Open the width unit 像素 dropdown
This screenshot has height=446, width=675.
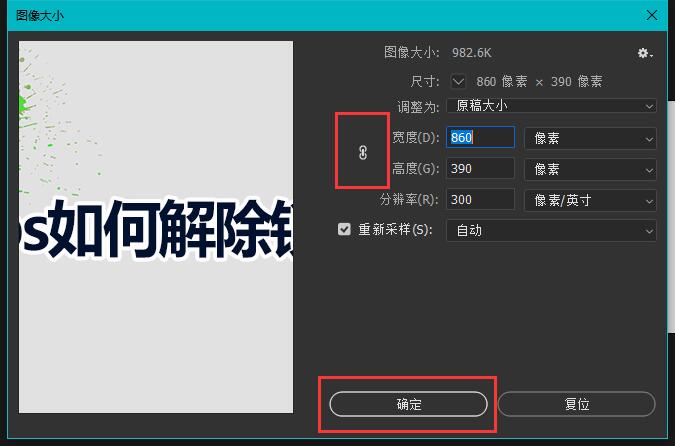pos(590,138)
